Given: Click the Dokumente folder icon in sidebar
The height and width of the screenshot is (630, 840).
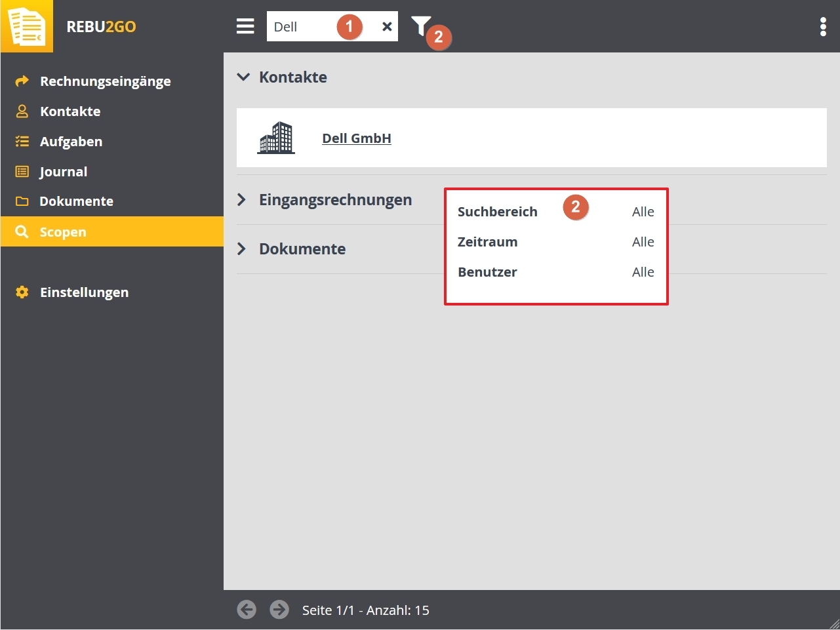Looking at the screenshot, I should pos(22,201).
